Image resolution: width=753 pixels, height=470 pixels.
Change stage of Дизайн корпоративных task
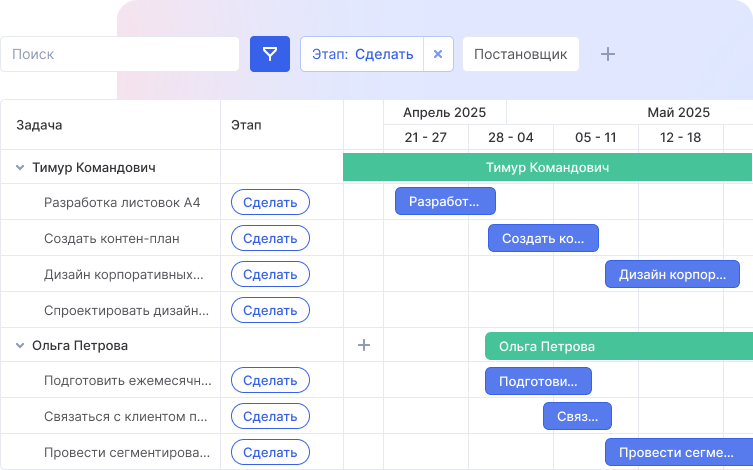pos(270,275)
